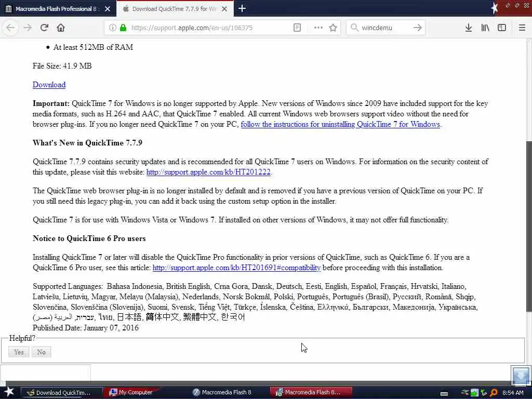
Task: Open a new browser tab
Action: (x=242, y=8)
